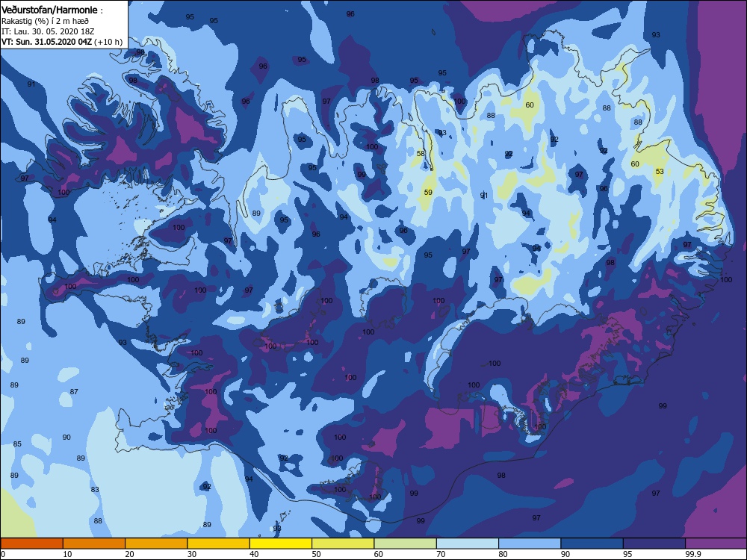
Task: Select the purple 99.9+ legend swatch
Action: tap(716, 544)
